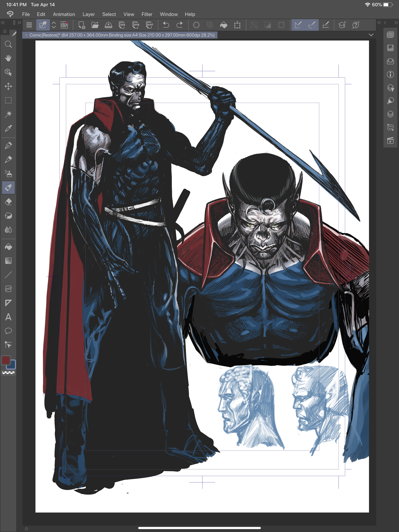Pick the Text tool
The image size is (399, 532).
point(8,317)
